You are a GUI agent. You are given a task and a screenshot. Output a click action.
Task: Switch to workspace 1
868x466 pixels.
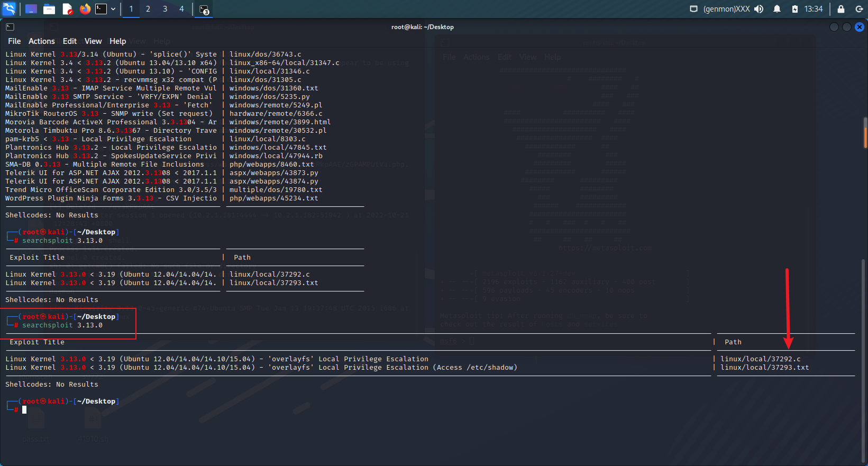(131, 9)
